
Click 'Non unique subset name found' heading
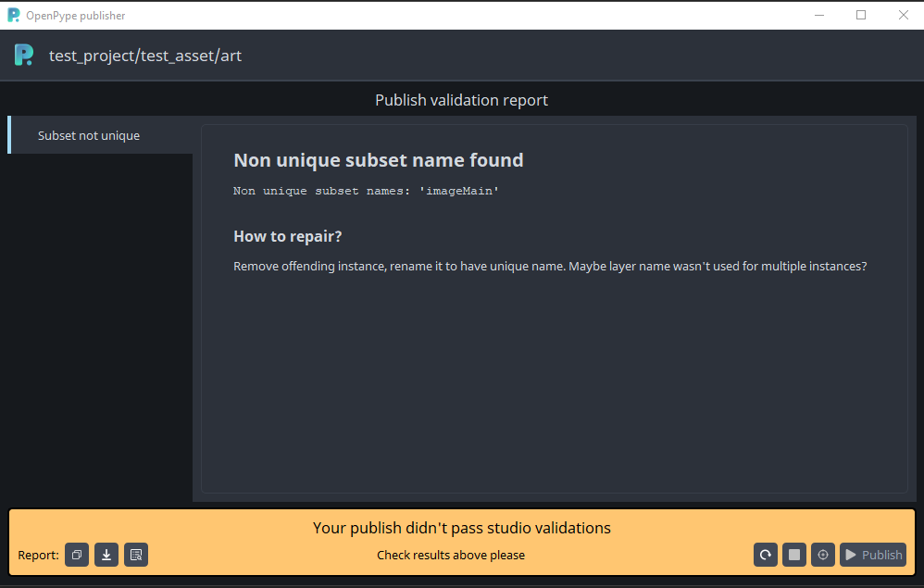[x=379, y=160]
